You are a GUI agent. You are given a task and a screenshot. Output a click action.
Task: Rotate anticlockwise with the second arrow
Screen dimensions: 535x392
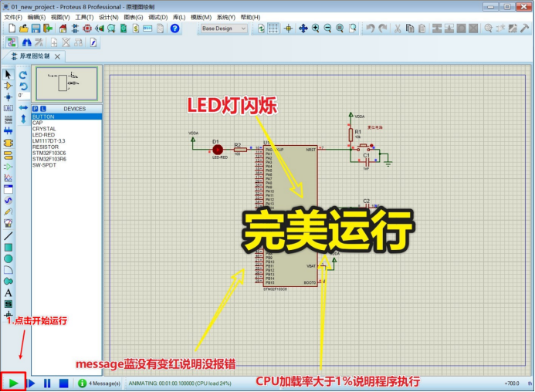23,86
